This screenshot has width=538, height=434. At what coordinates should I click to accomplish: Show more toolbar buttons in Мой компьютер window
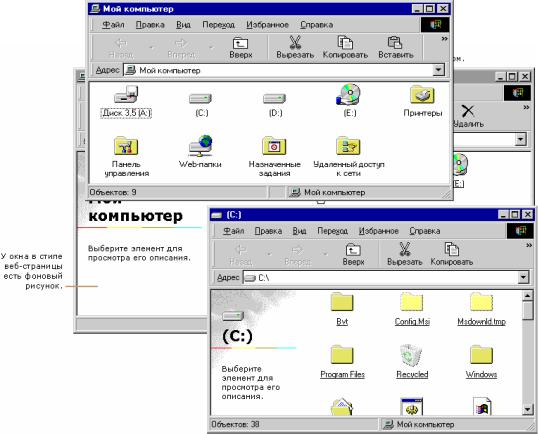click(444, 39)
